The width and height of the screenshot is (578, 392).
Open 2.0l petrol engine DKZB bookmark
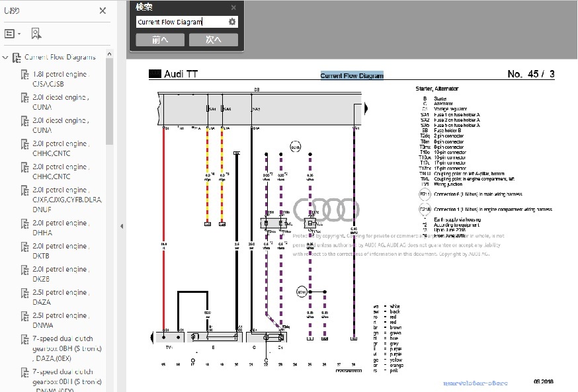(61, 274)
